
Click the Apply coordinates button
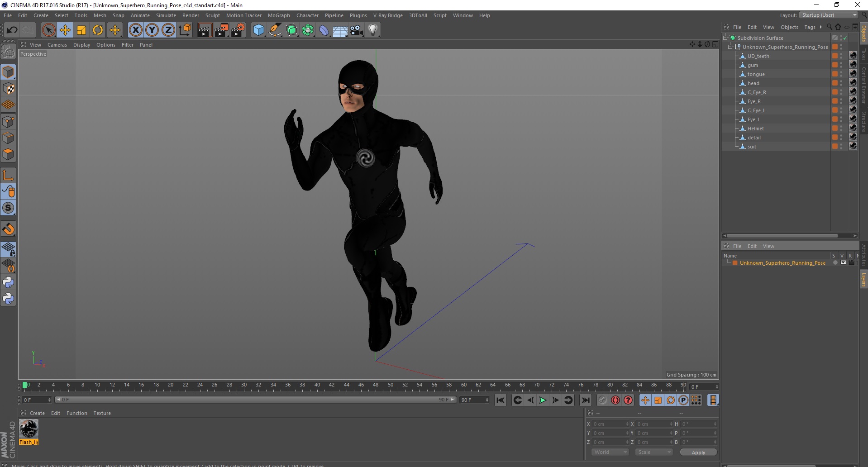698,453
